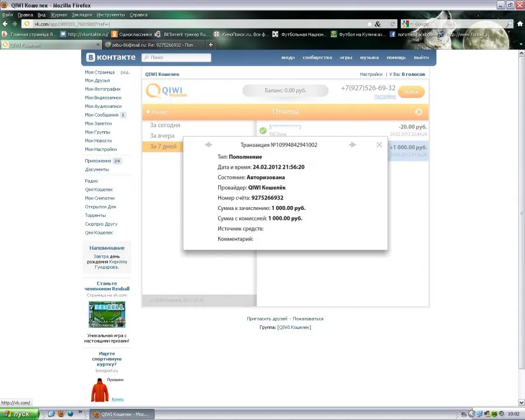525x420 pixels.
Task: Open a new tab with the plus button
Action: coord(211,44)
